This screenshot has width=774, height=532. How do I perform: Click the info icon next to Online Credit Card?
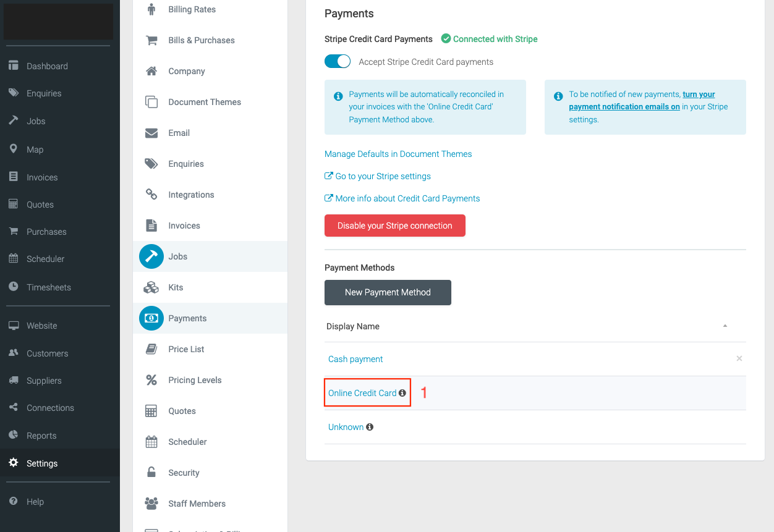click(402, 393)
